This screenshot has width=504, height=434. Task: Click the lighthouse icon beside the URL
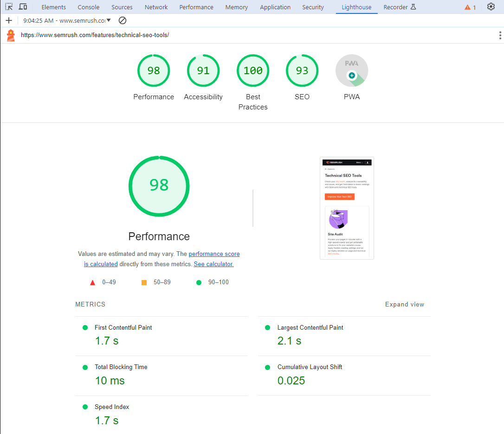(x=10, y=35)
